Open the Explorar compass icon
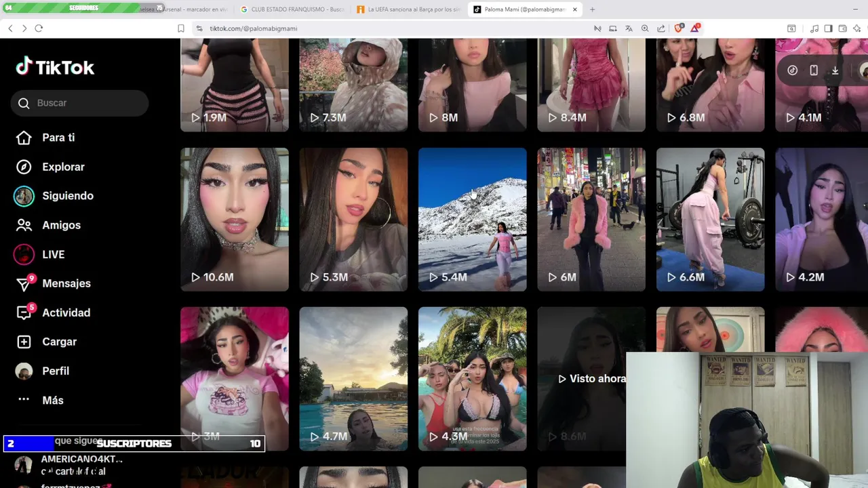 click(24, 167)
